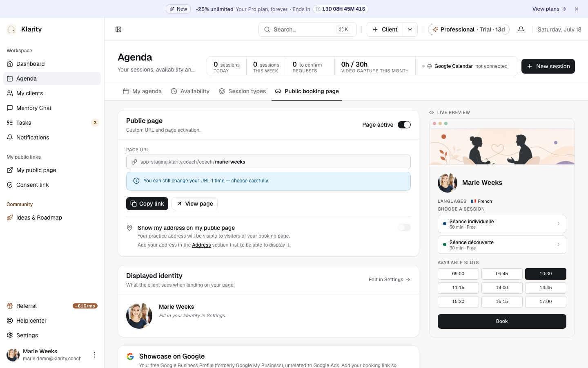Image resolution: width=588 pixels, height=368 pixels.
Task: Click Google Calendar not connected status
Action: 465,66
